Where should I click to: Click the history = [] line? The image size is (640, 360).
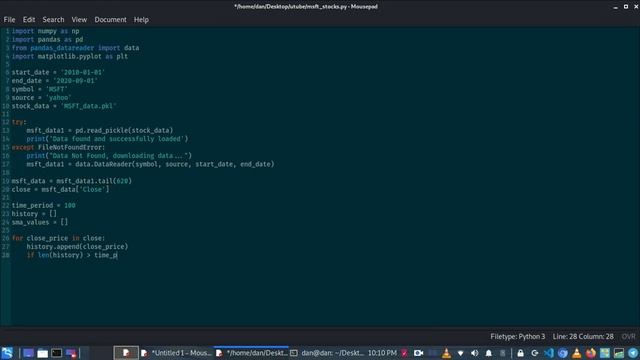[34, 214]
